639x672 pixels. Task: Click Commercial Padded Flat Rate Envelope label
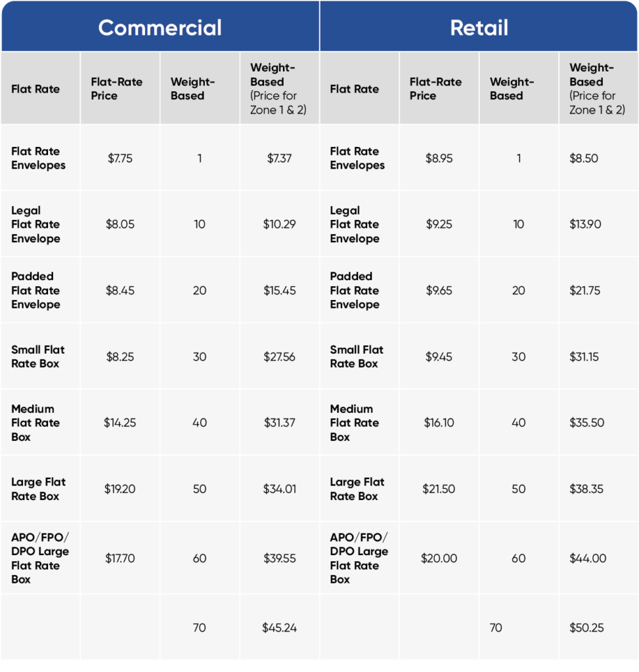(x=36, y=290)
